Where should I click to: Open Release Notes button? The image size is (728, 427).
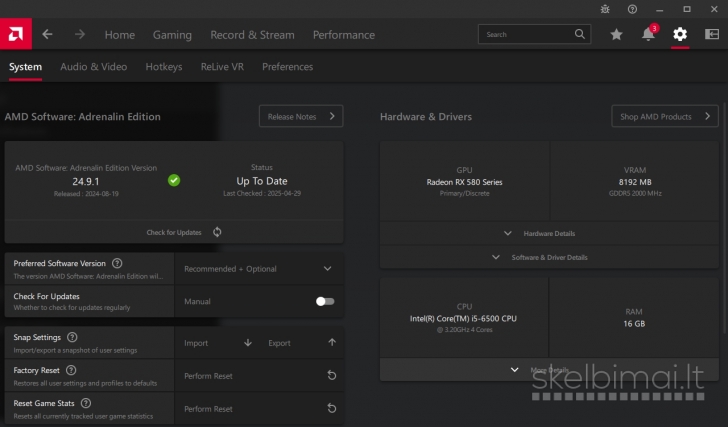click(x=301, y=116)
